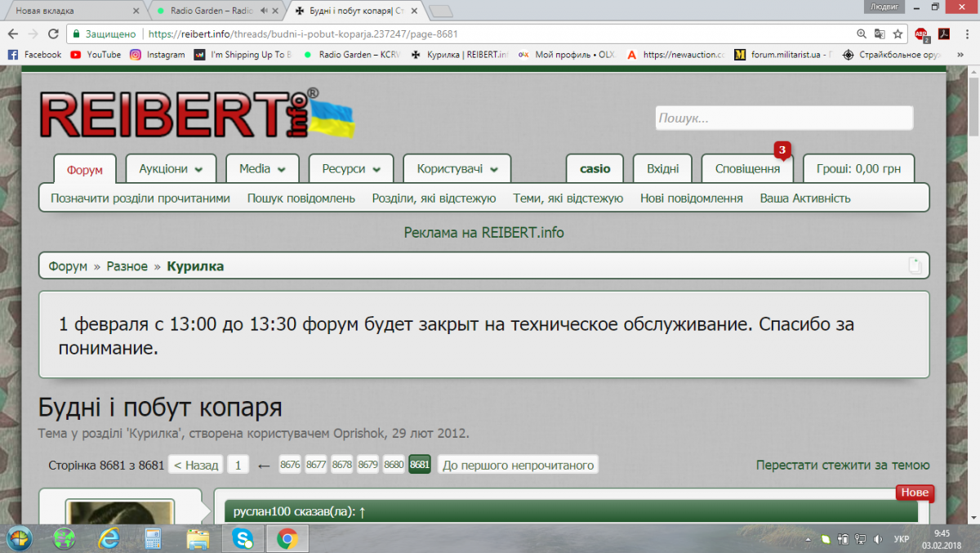Image resolution: width=980 pixels, height=553 pixels.
Task: Click the Пошук search input field
Action: pyautogui.click(x=783, y=118)
